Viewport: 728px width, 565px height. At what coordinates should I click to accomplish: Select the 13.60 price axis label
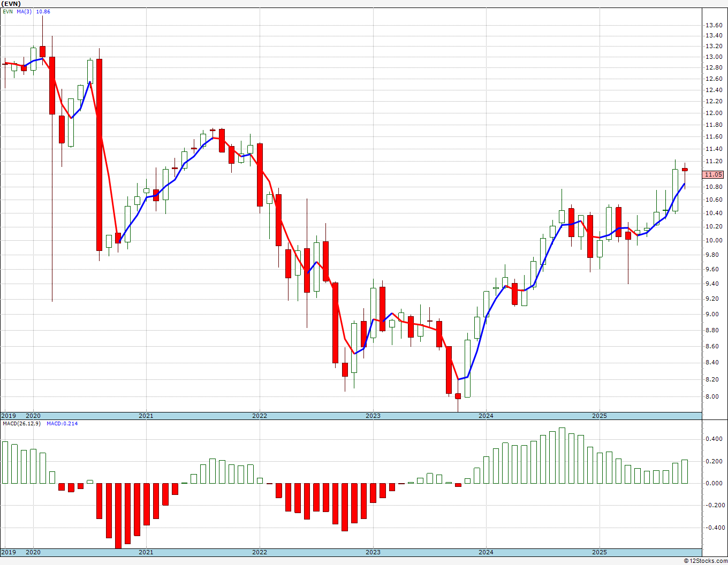(x=714, y=25)
